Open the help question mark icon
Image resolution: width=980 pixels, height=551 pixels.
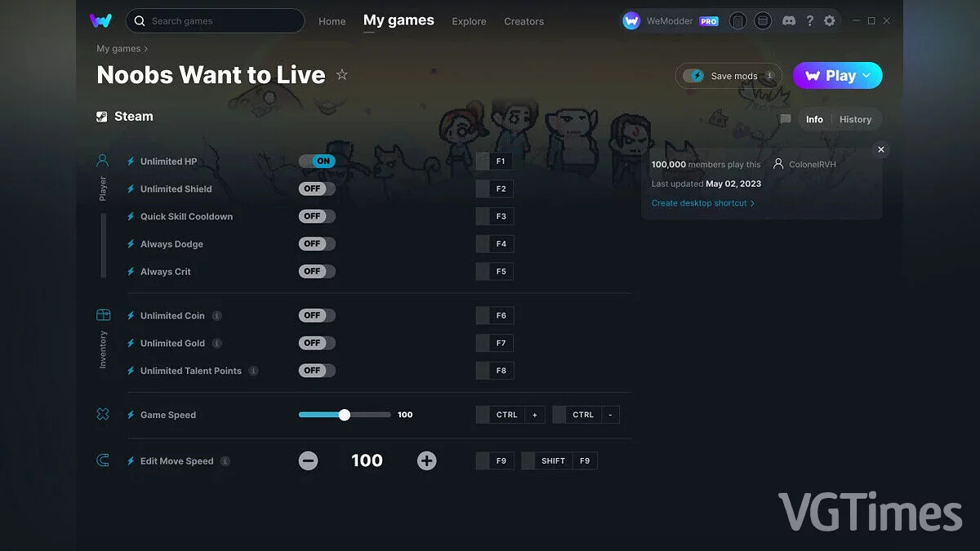pyautogui.click(x=809, y=21)
